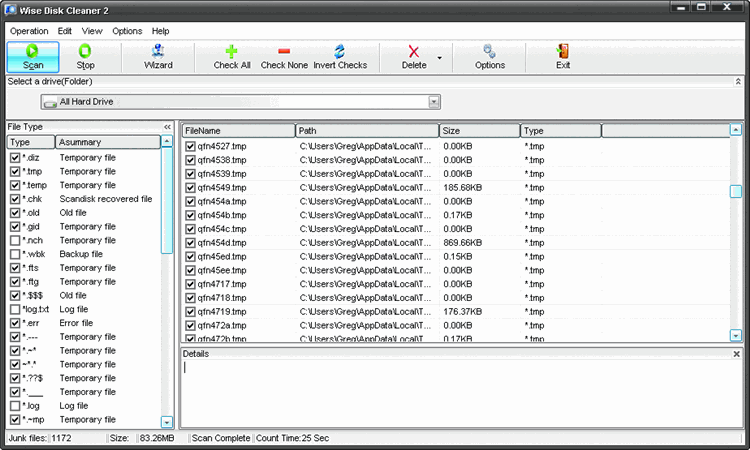Open the View menu
This screenshot has width=750, height=450.
[x=92, y=31]
